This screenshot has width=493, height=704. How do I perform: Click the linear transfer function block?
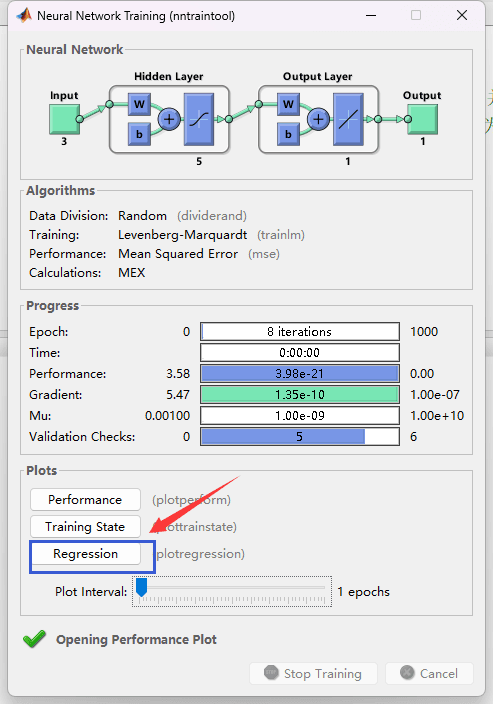tap(348, 119)
